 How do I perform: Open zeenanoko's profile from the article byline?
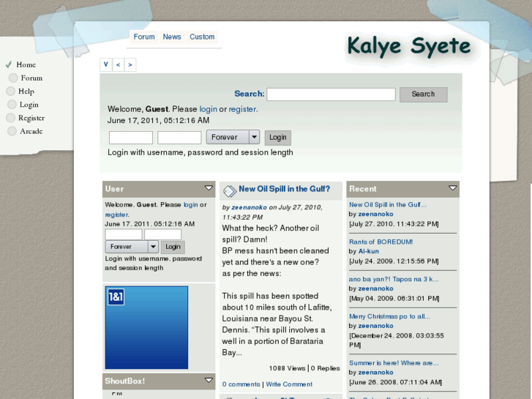click(x=249, y=207)
